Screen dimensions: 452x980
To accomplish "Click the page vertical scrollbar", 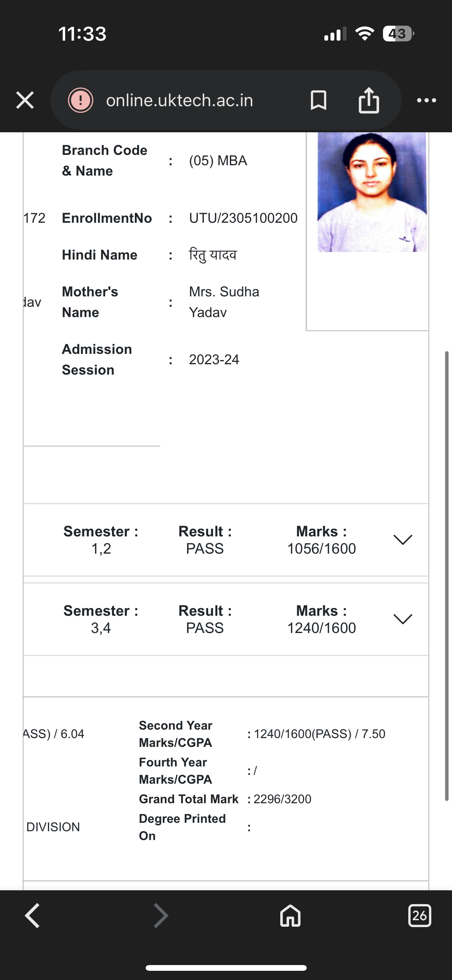I will point(447,575).
